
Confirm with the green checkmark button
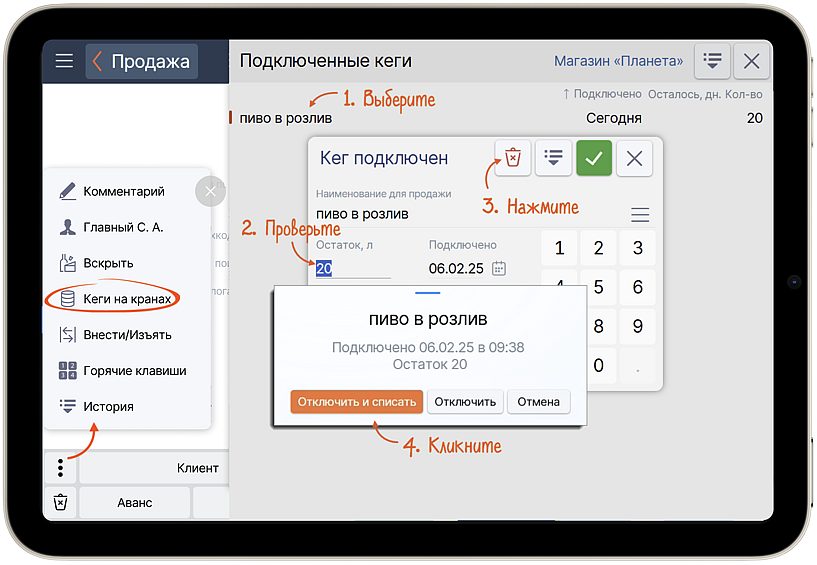(594, 158)
